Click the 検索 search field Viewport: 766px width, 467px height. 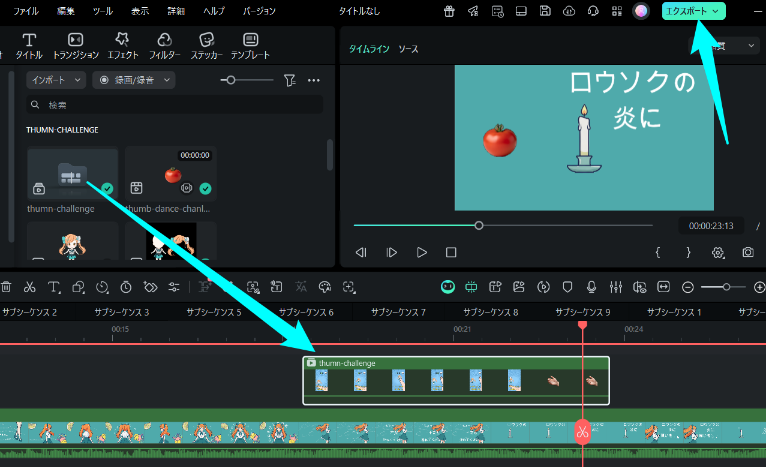pos(174,105)
